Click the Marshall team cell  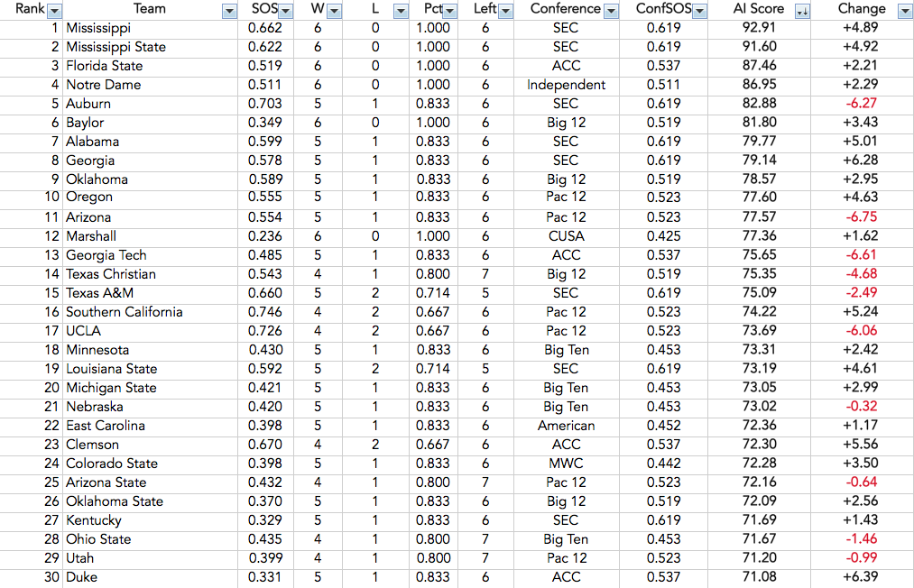pyautogui.click(x=150, y=236)
